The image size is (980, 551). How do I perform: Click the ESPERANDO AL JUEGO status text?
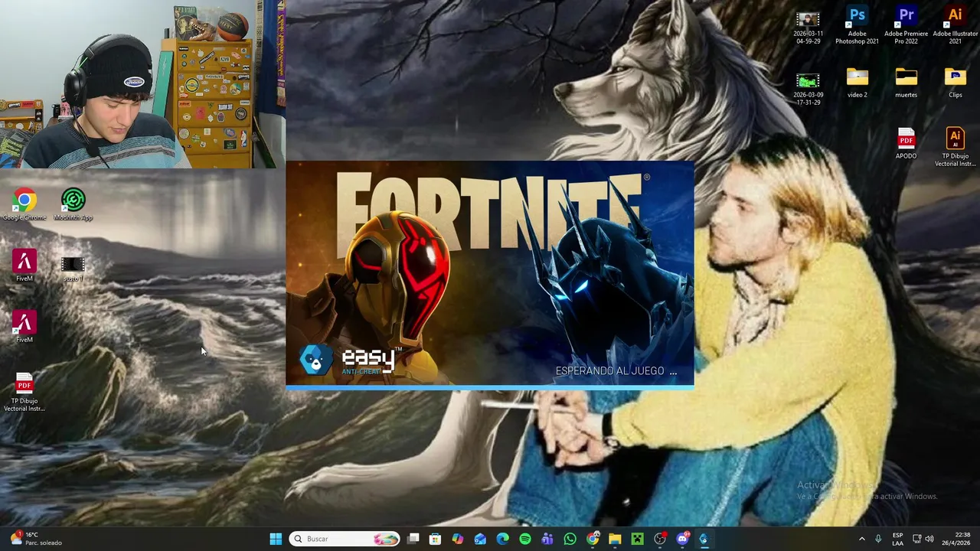pyautogui.click(x=616, y=371)
